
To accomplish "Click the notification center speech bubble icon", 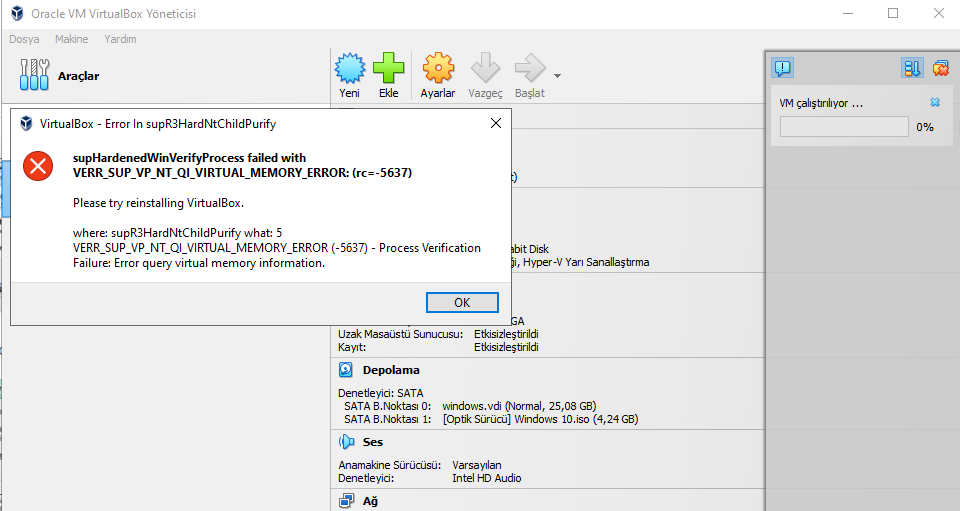I will 783,67.
